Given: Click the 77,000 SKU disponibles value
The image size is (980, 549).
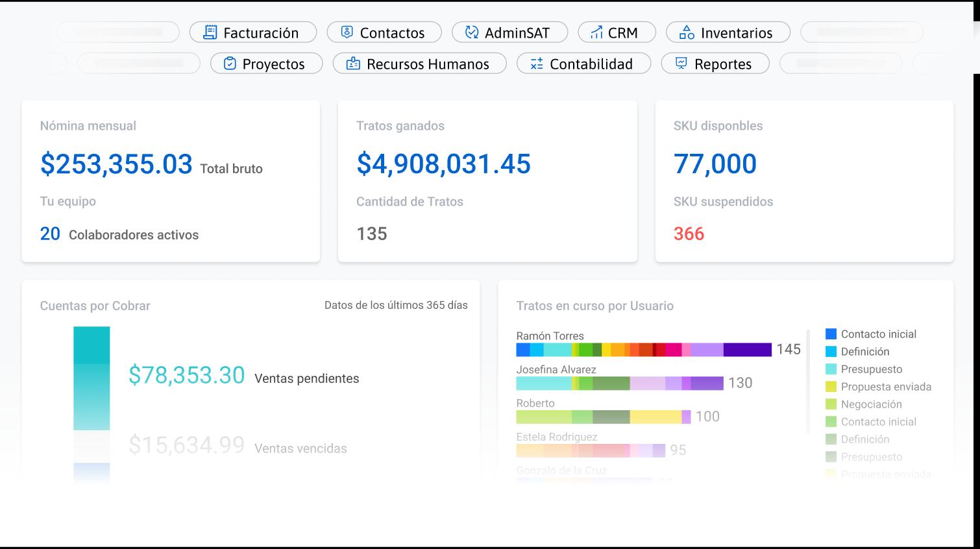Looking at the screenshot, I should tap(715, 164).
